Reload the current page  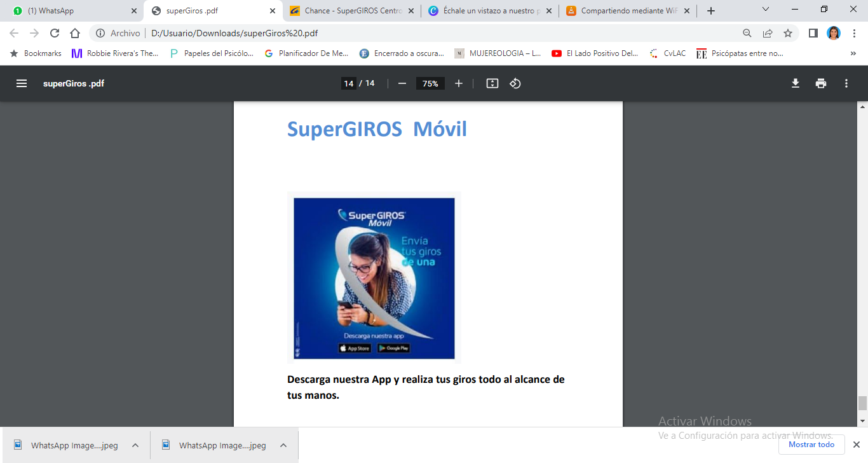[55, 33]
